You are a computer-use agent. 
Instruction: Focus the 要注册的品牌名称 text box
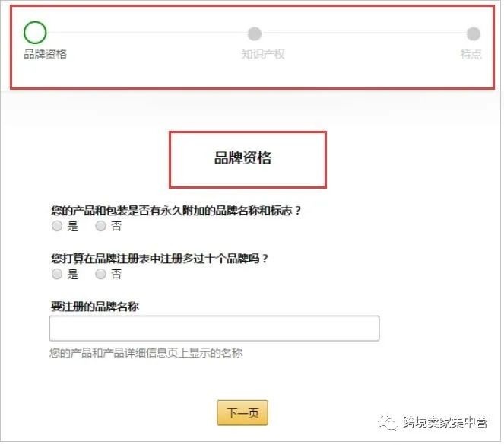214,329
